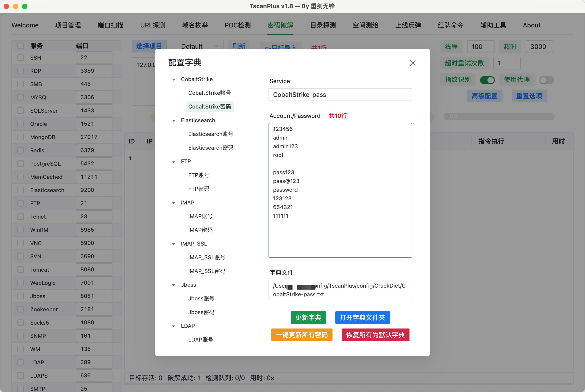Toggle the 指纹识别 switch off
This screenshot has width=585, height=392.
coord(487,80)
